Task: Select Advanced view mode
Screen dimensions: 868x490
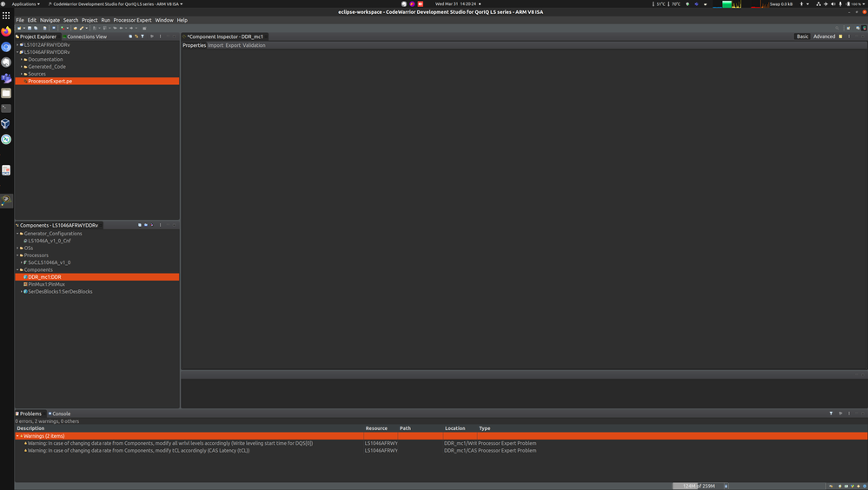Action: coord(824,36)
